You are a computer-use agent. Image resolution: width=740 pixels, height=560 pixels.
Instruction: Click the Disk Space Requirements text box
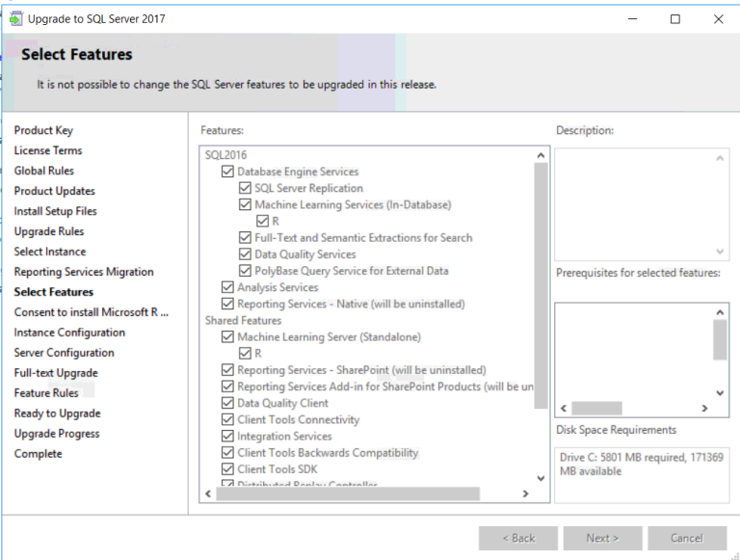(x=642, y=473)
